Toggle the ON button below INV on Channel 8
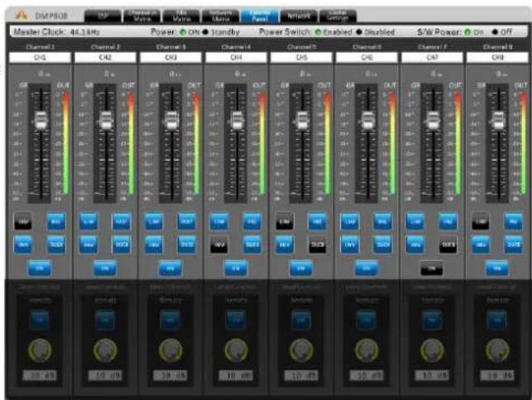532x400 pixels. coord(497,268)
